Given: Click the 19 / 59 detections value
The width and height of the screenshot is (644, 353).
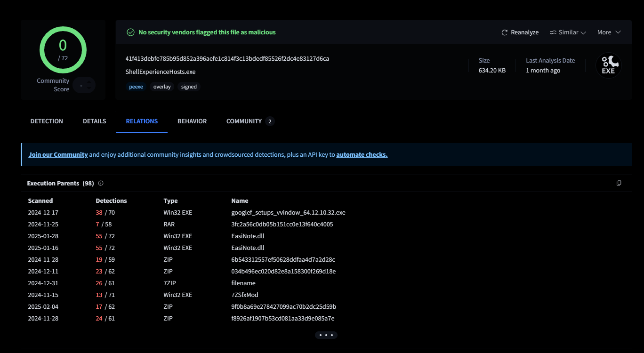Looking at the screenshot, I should coord(105,260).
